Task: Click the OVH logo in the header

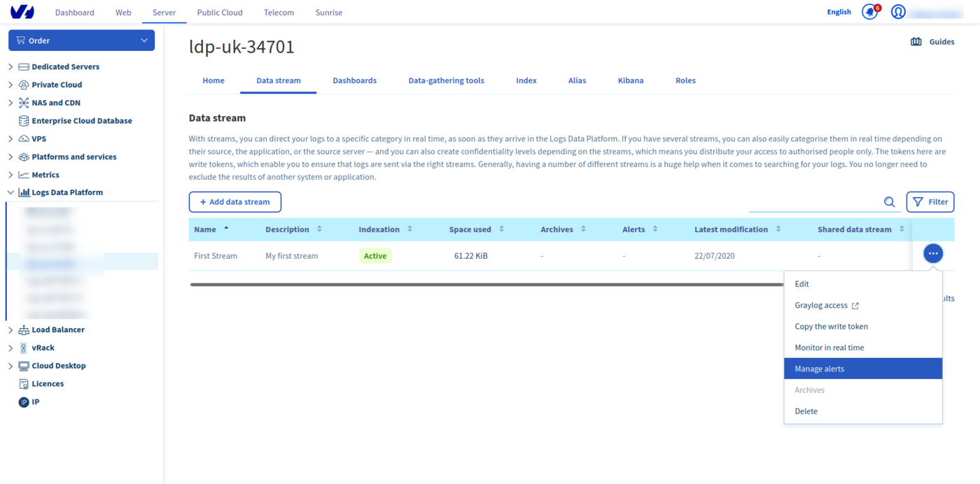Action: click(x=22, y=12)
